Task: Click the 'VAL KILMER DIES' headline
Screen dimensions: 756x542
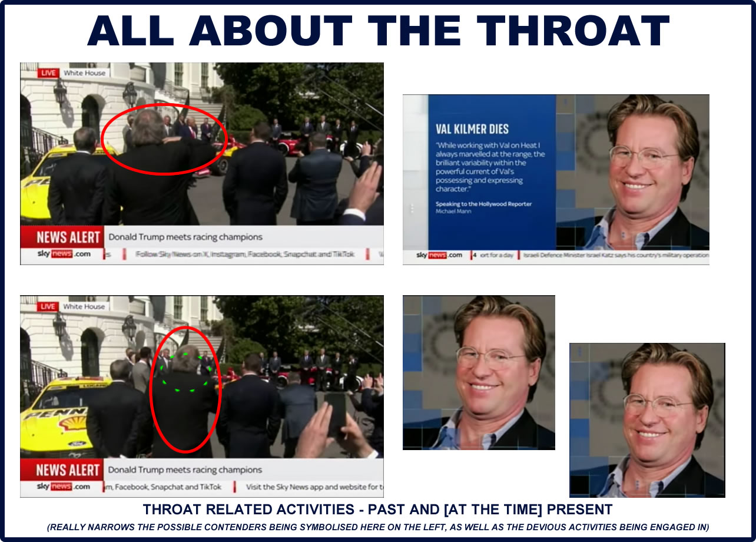Action: tap(472, 129)
